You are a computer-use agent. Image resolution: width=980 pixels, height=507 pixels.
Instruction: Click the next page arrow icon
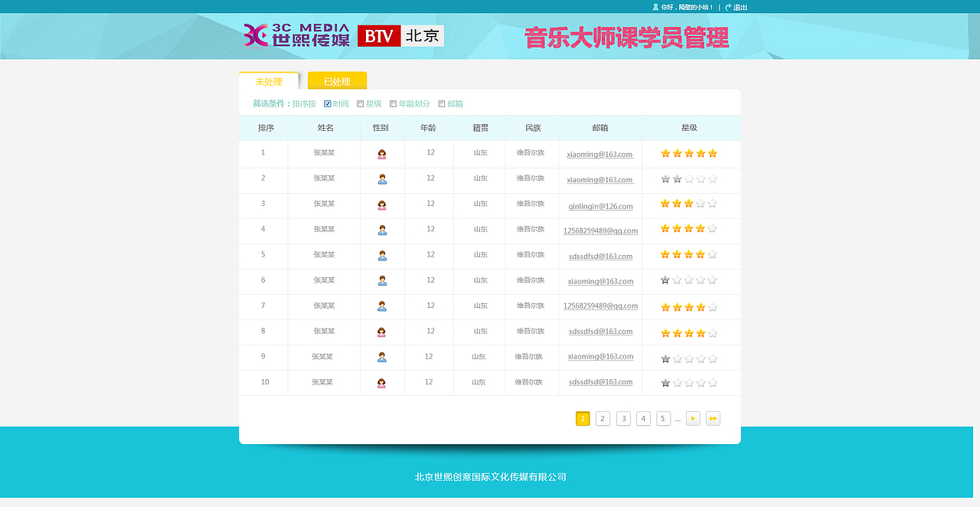pos(693,418)
